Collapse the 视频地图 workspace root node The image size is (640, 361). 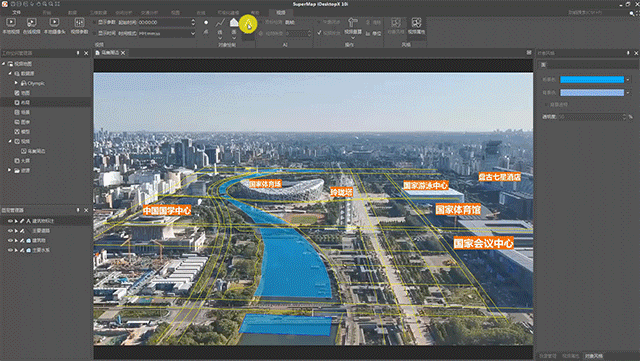point(4,64)
